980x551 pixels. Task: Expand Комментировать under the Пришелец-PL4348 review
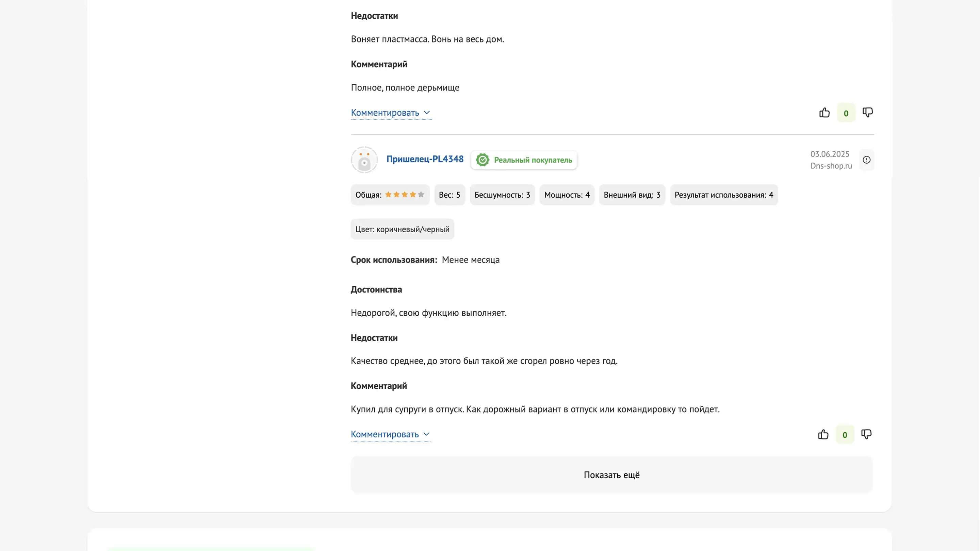coord(390,434)
